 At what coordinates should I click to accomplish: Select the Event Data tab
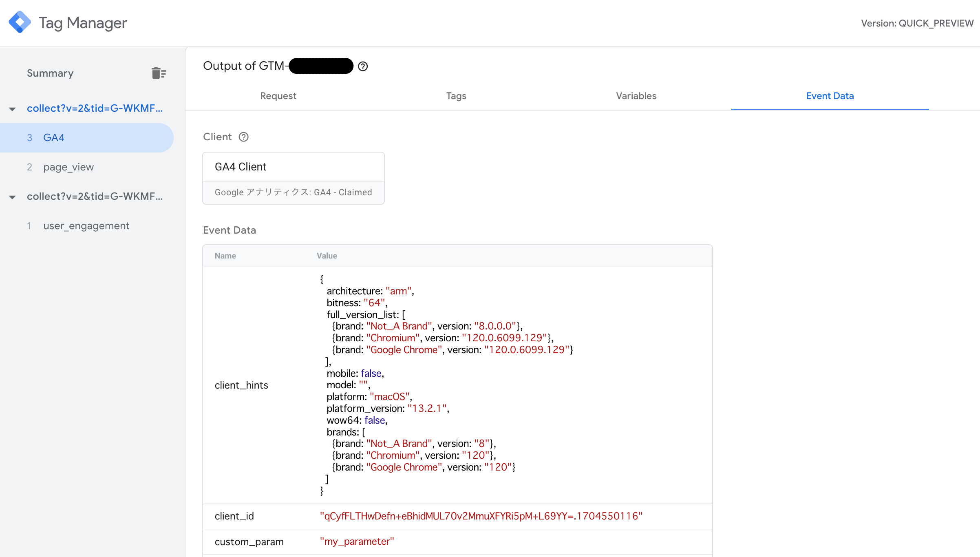(x=830, y=96)
